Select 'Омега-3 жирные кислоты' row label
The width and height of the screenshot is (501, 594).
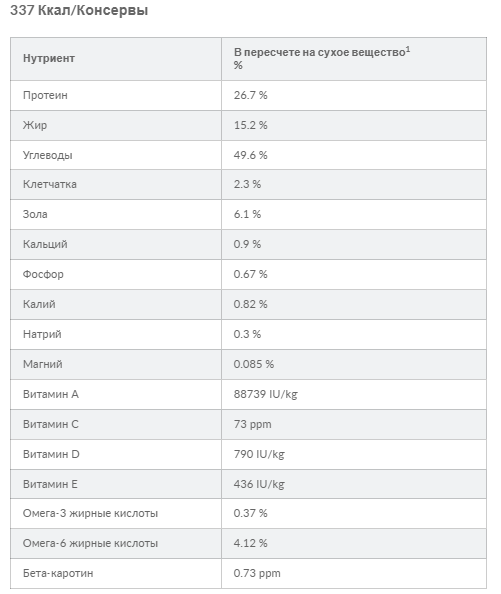(x=90, y=513)
